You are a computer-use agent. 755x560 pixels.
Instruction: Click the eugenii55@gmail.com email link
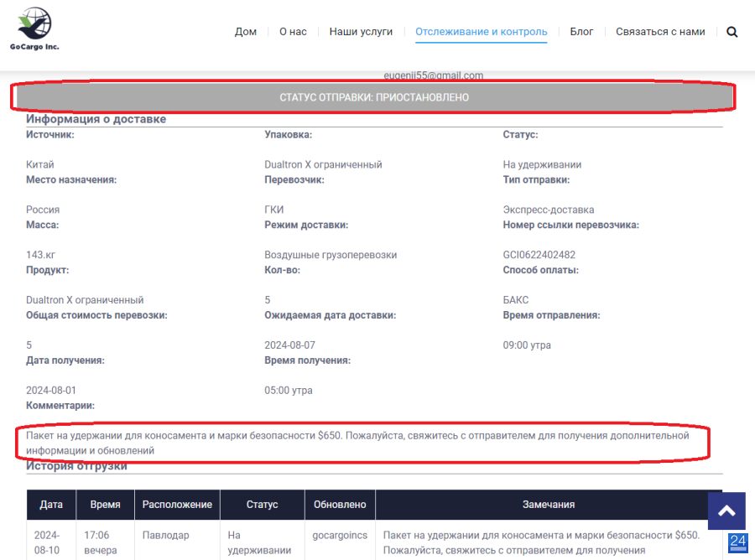click(x=433, y=75)
